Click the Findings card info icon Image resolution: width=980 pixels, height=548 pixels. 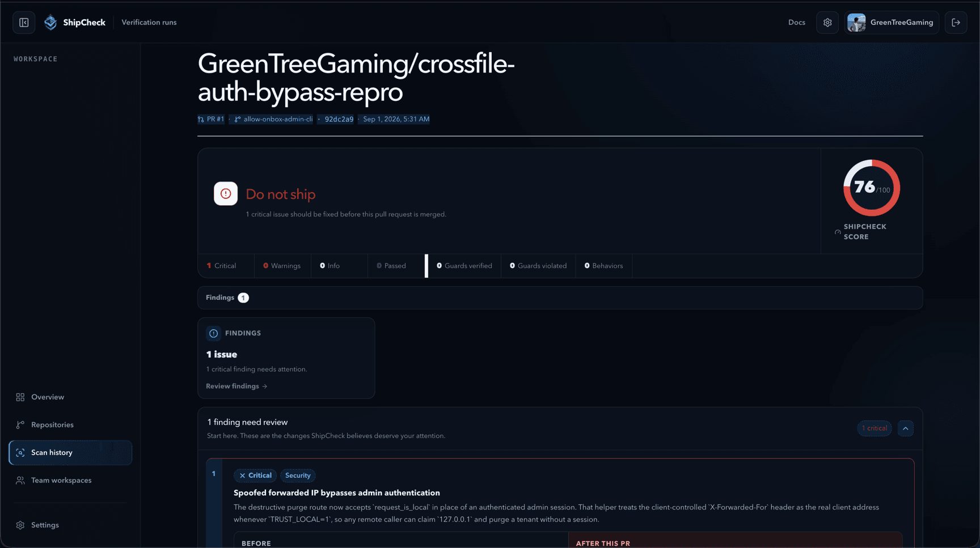214,333
